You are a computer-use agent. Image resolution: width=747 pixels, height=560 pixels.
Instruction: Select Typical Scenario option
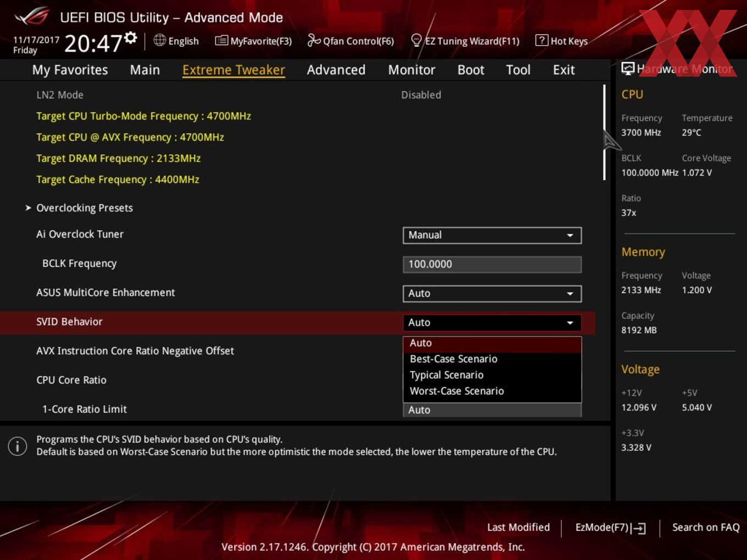pos(492,375)
